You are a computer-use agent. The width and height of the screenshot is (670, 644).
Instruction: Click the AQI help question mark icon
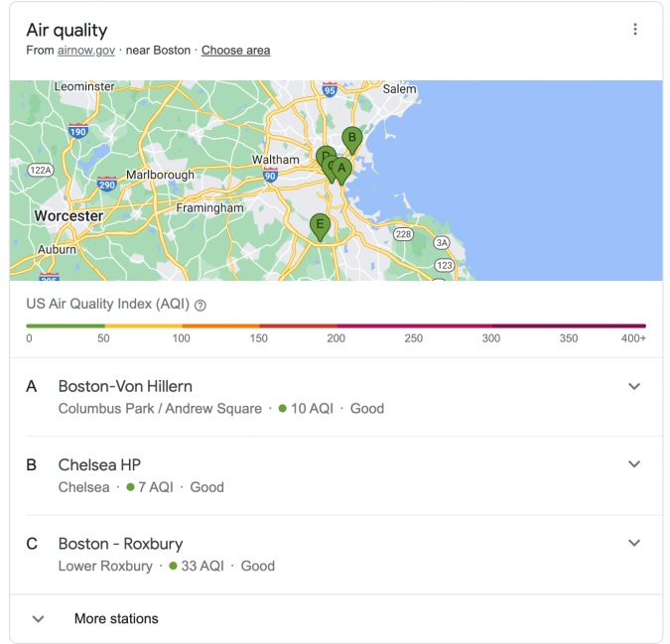pyautogui.click(x=200, y=306)
